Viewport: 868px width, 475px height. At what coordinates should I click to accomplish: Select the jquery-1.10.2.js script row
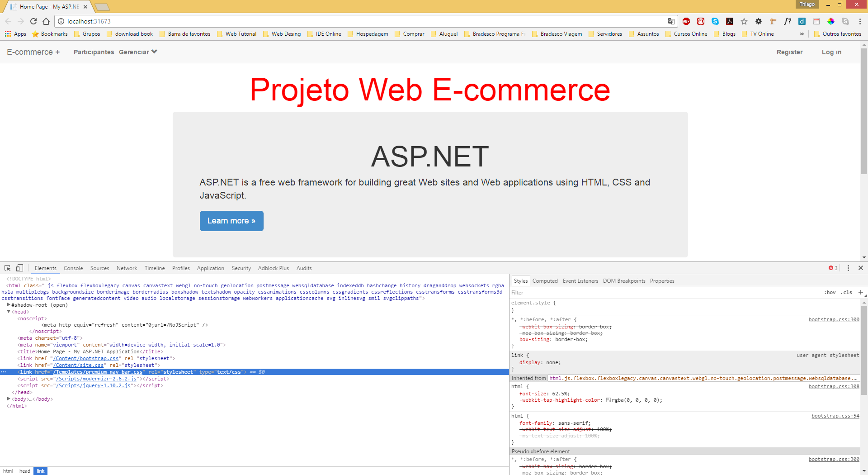(x=255, y=385)
